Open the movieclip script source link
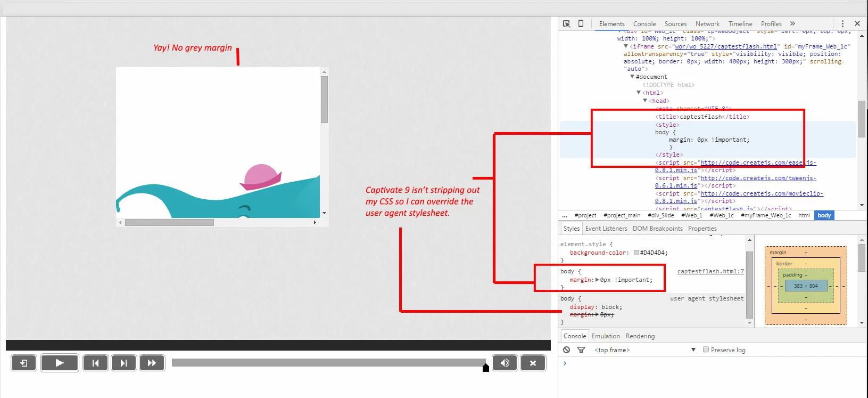868x398 pixels. tap(762, 193)
